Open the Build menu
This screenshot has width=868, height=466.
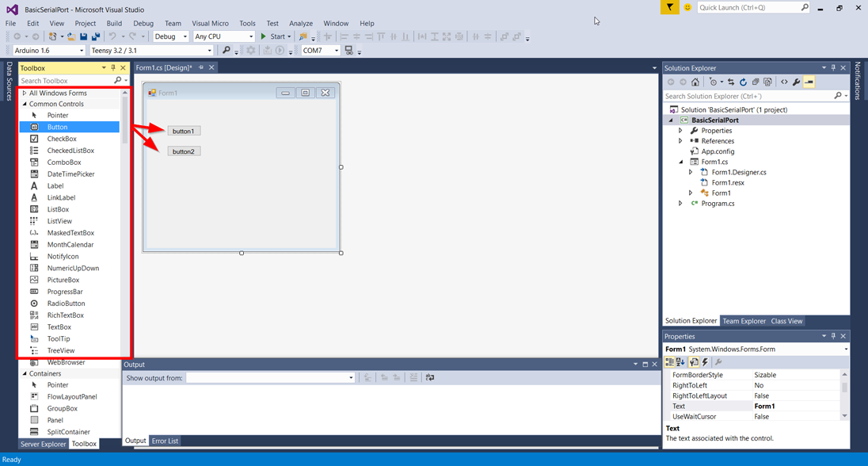click(114, 23)
